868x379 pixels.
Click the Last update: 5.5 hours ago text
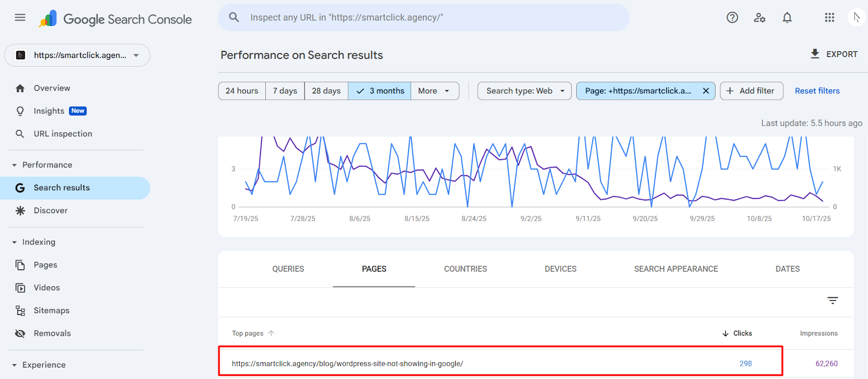point(812,123)
